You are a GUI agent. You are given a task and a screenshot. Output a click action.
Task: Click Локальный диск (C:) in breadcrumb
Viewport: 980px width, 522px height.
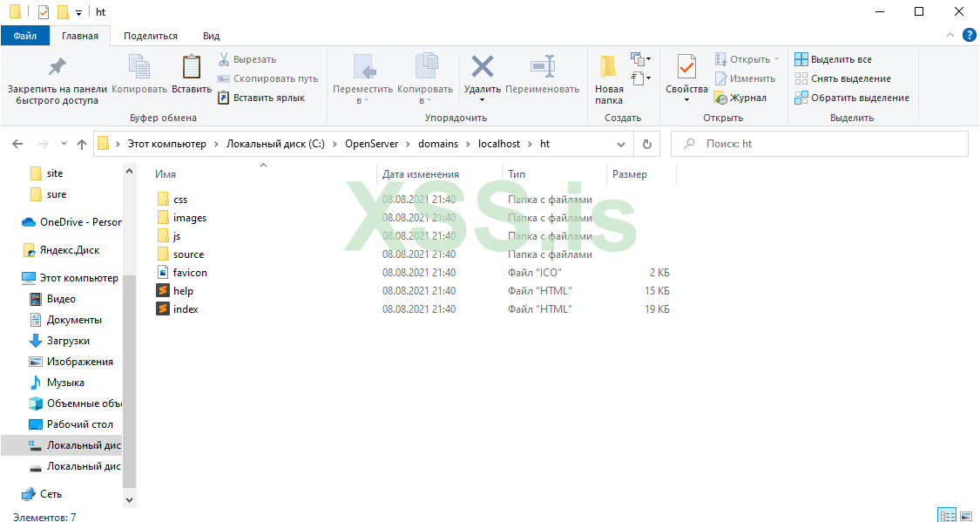click(x=275, y=144)
